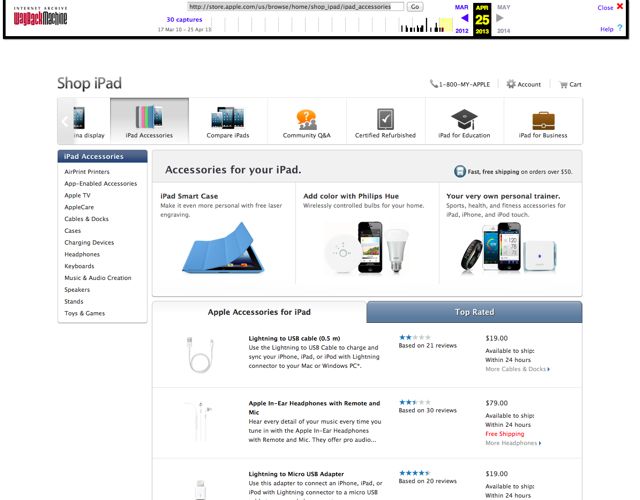
Task: Open Apple In-Ear Headphones with Remote title
Action: (314, 408)
